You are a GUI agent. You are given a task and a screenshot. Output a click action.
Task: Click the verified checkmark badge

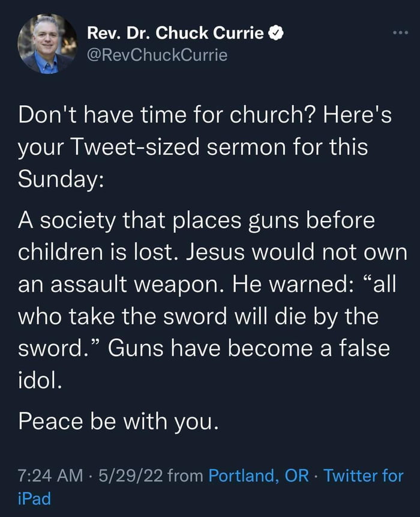(x=276, y=33)
